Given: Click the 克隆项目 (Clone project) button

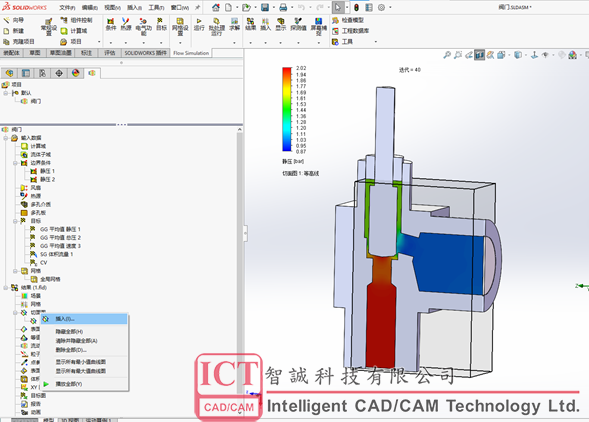Looking at the screenshot, I should point(19,41).
